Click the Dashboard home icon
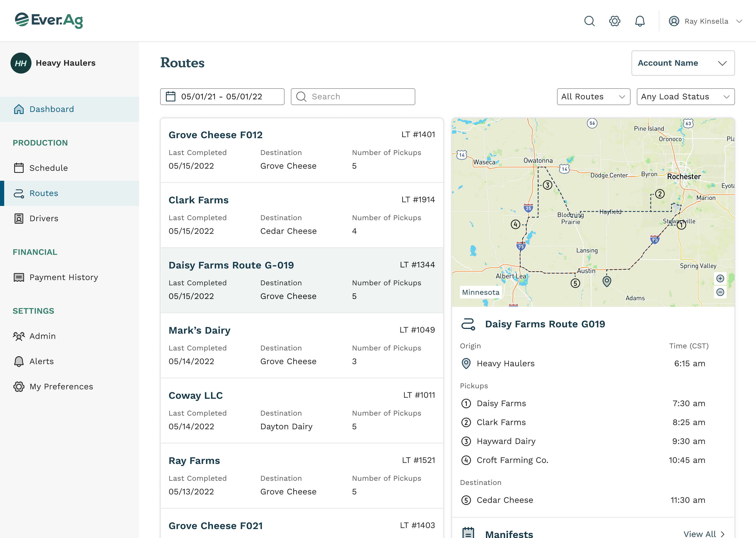Image resolution: width=756 pixels, height=538 pixels. (x=19, y=109)
